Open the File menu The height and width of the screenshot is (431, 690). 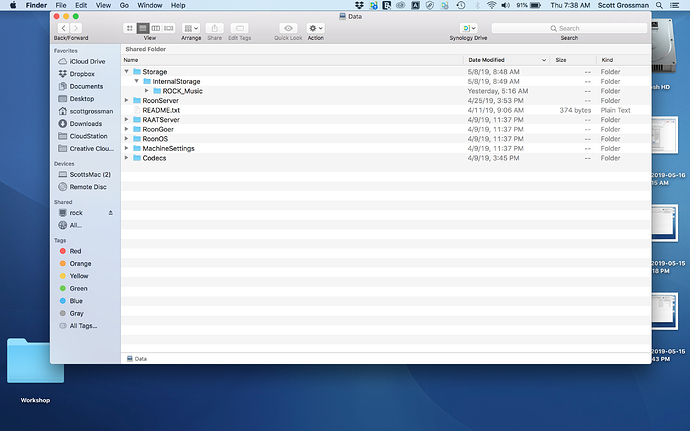[61, 5]
